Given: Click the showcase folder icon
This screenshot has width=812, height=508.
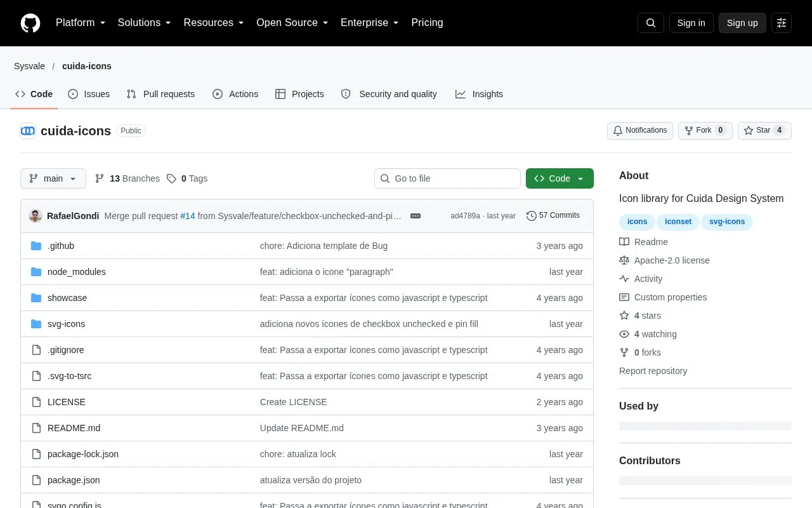Looking at the screenshot, I should 36,298.
